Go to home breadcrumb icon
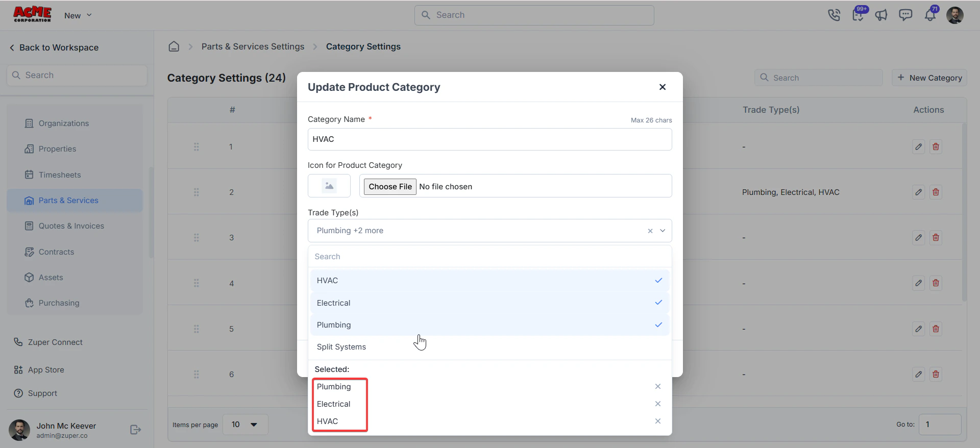Image resolution: width=980 pixels, height=448 pixels. point(174,46)
